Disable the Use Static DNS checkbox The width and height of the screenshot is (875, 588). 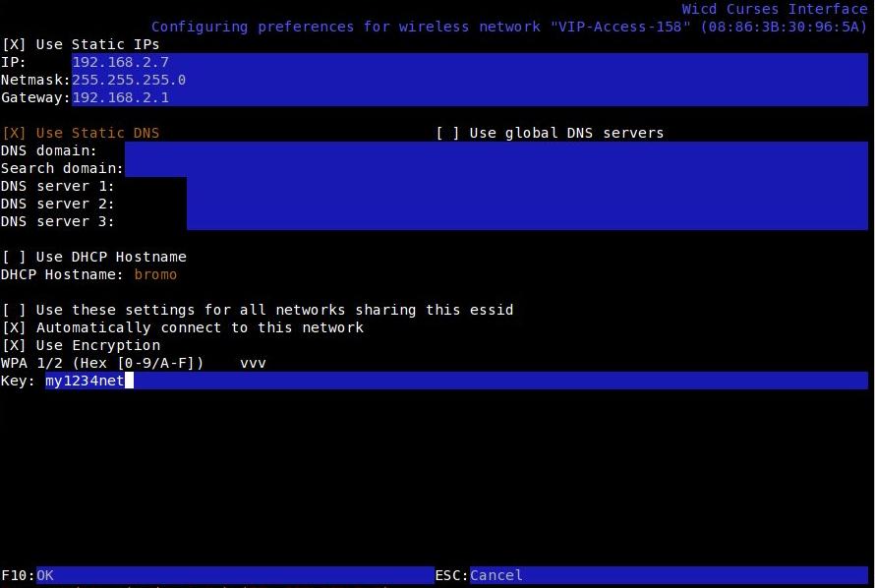tap(15, 133)
